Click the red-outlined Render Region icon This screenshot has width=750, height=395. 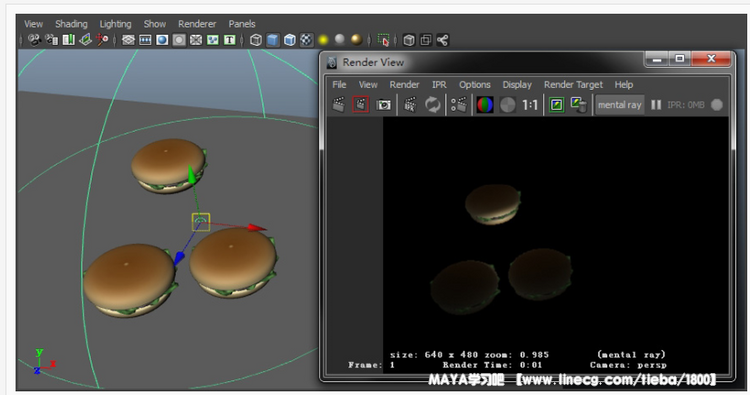(360, 105)
